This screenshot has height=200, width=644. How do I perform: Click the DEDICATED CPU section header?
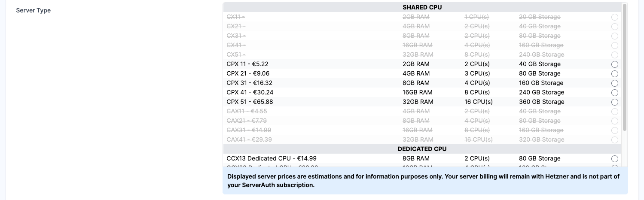pos(422,149)
